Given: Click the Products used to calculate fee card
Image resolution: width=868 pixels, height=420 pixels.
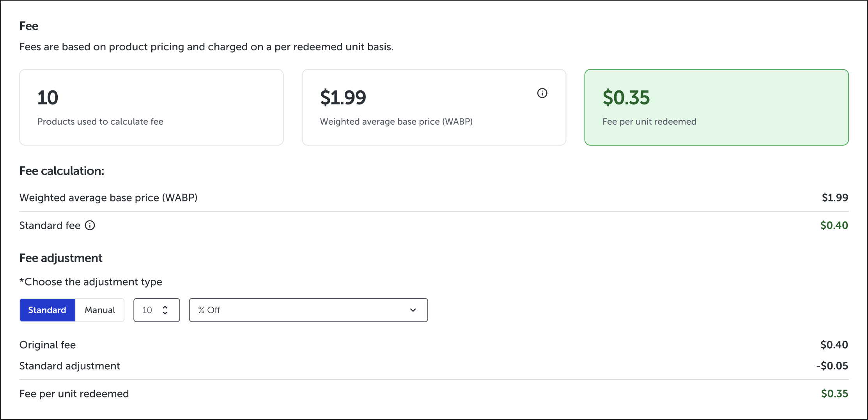Looking at the screenshot, I should click(x=151, y=108).
